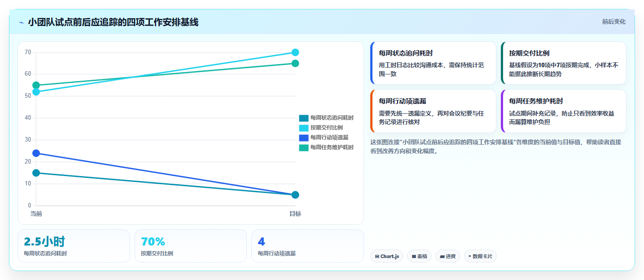Click the overlapping data point at 目标 (5)
644x280 pixels.
point(295,195)
